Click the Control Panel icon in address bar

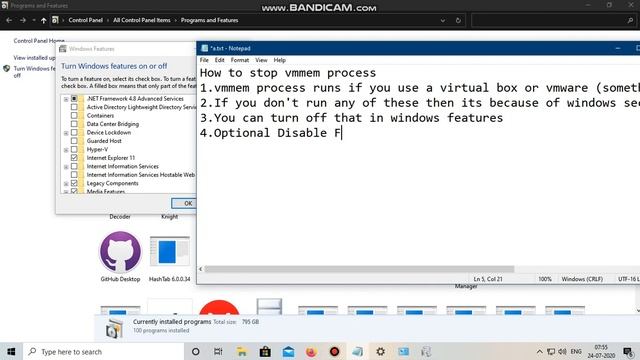coord(55,20)
